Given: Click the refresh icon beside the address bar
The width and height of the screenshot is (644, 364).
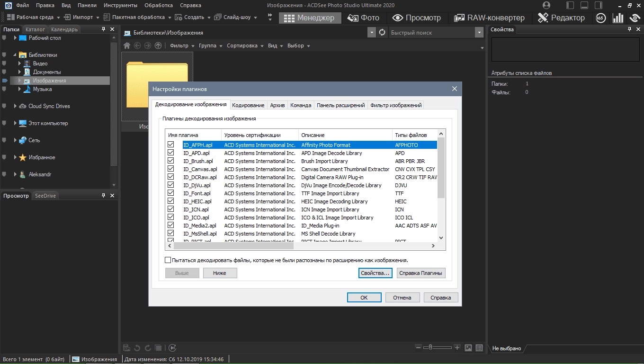Looking at the screenshot, I should (382, 33).
